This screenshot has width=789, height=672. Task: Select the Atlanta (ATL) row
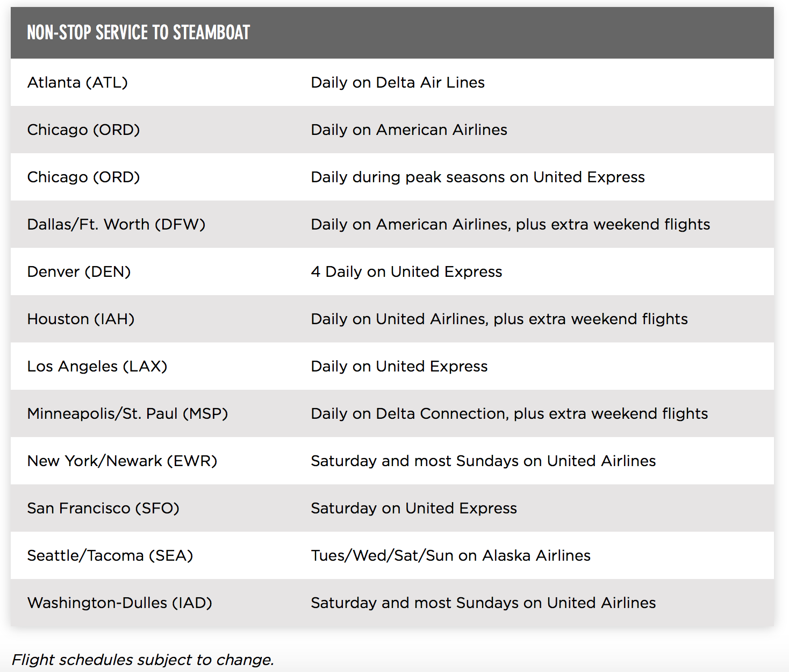click(392, 82)
